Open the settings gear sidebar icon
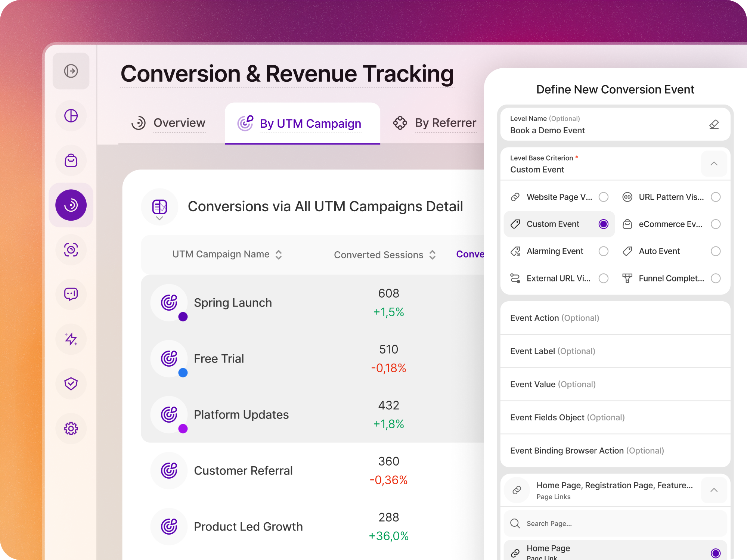The height and width of the screenshot is (560, 747). 71,429
